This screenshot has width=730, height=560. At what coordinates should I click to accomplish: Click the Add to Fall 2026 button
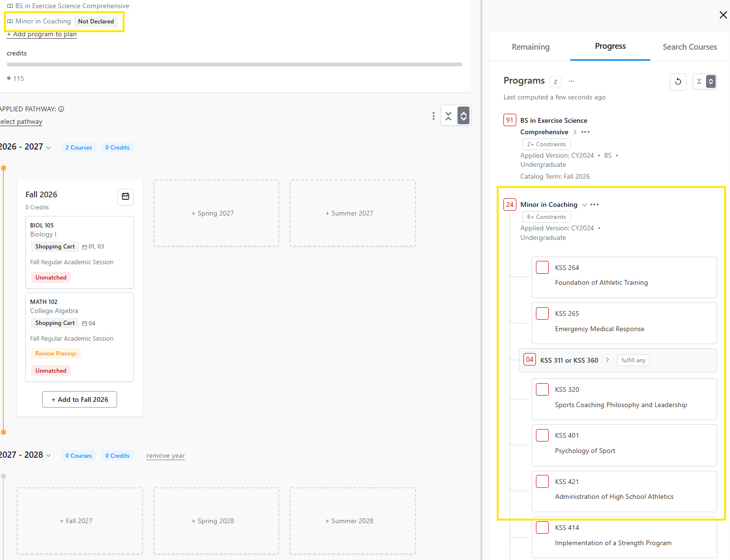click(79, 399)
